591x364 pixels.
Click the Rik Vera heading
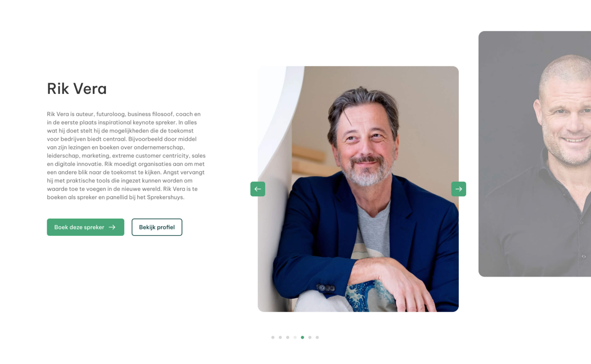coord(77,89)
